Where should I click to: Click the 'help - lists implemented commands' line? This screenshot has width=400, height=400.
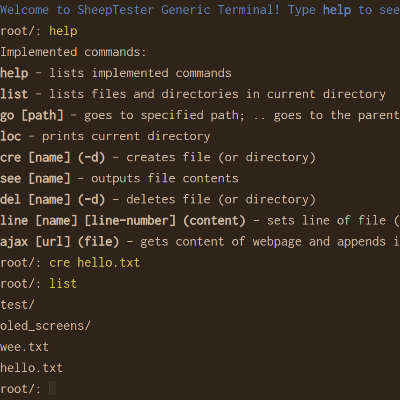click(116, 73)
